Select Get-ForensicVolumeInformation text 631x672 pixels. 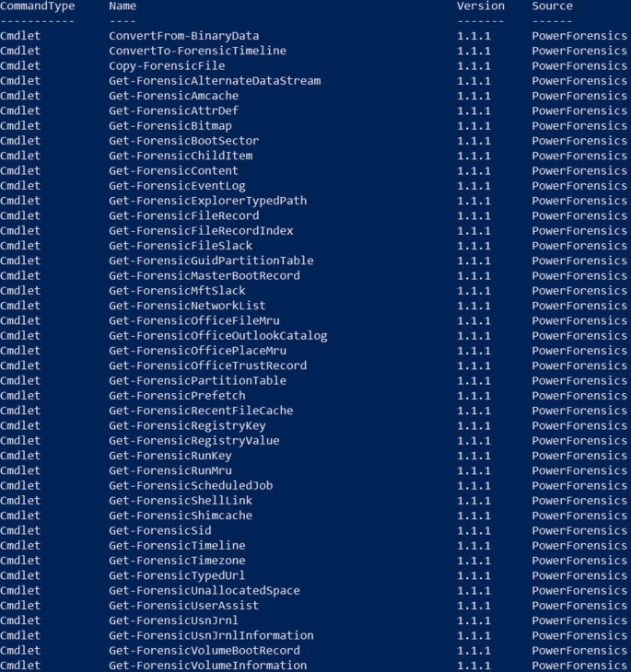[207, 666]
